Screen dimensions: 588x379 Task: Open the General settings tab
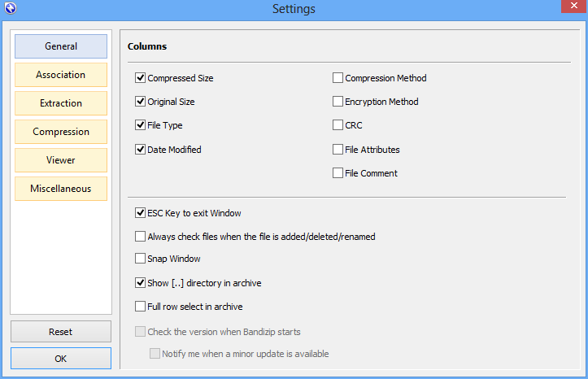(61, 46)
